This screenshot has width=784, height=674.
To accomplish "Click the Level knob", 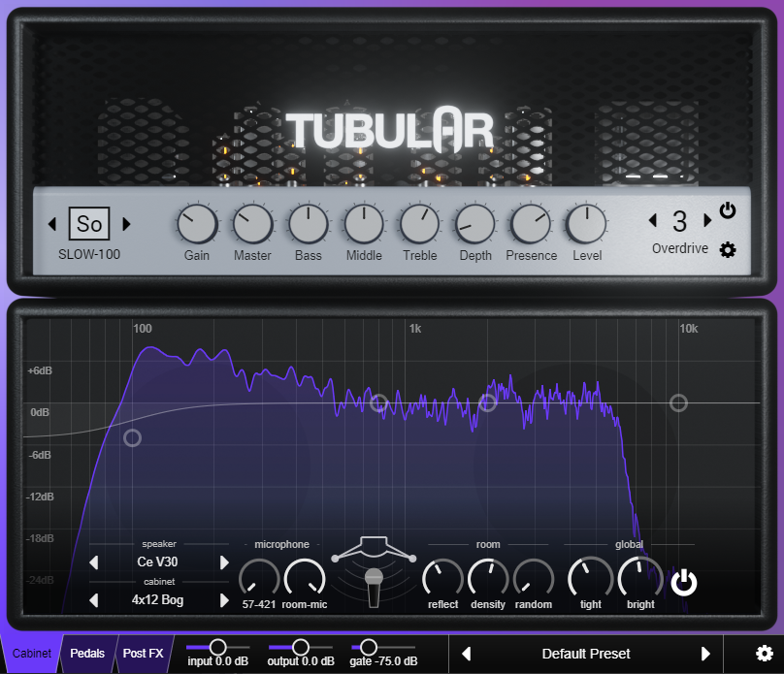I will pos(586,224).
